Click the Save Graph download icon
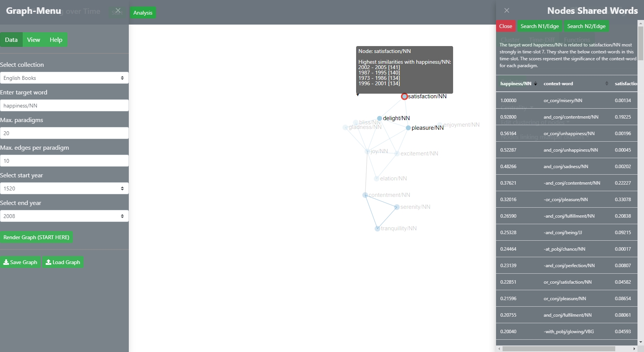Screen dimensions: 644x352 tap(7, 262)
